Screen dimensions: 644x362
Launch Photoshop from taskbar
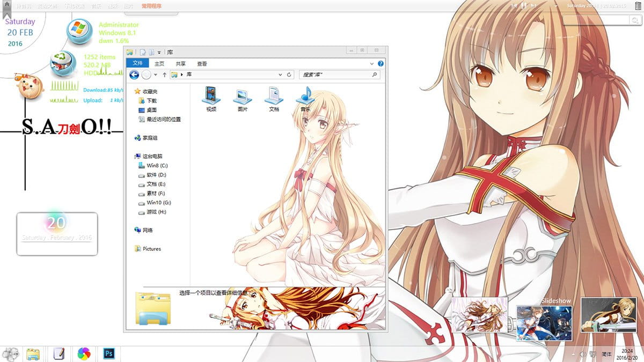click(109, 354)
